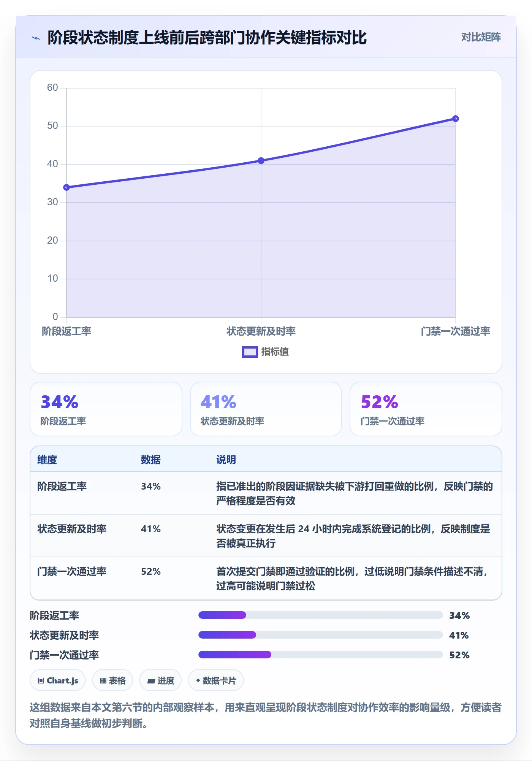Open the 34% 阶段返工率 stat card
532x761 pixels.
coord(106,409)
